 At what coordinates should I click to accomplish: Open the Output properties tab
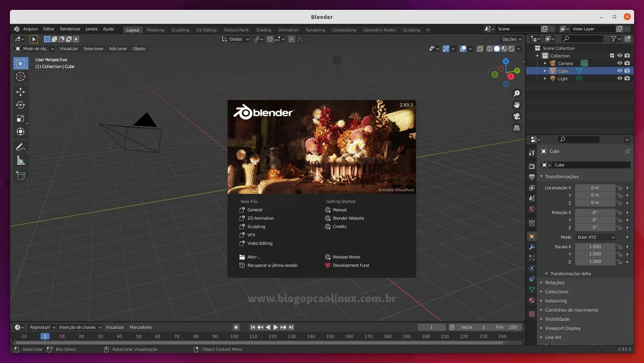(532, 177)
